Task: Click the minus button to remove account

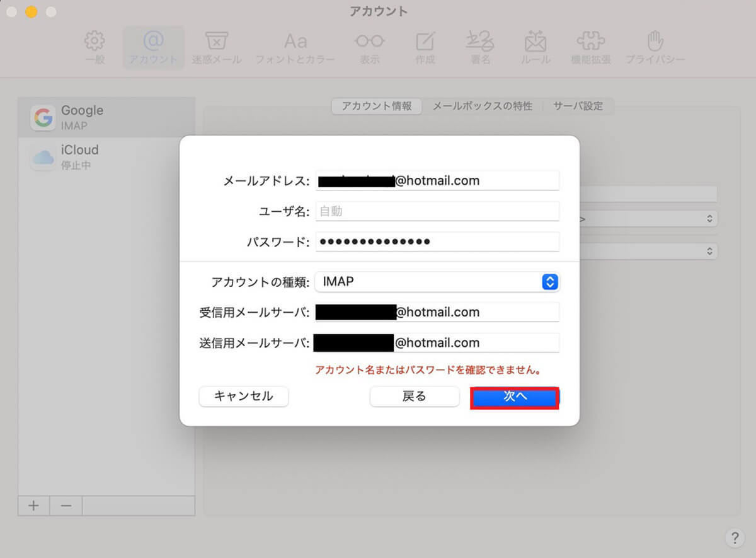Action: tap(66, 506)
